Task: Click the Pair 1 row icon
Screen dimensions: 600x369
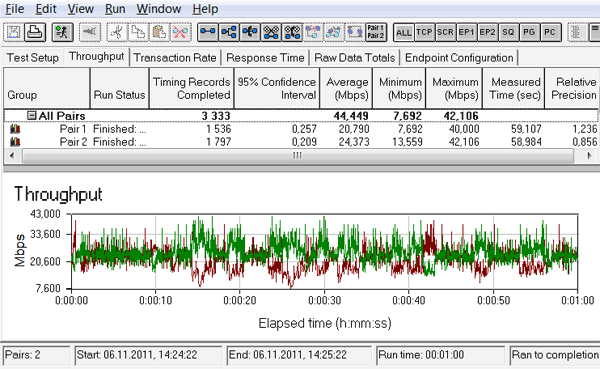Action: coord(15,129)
